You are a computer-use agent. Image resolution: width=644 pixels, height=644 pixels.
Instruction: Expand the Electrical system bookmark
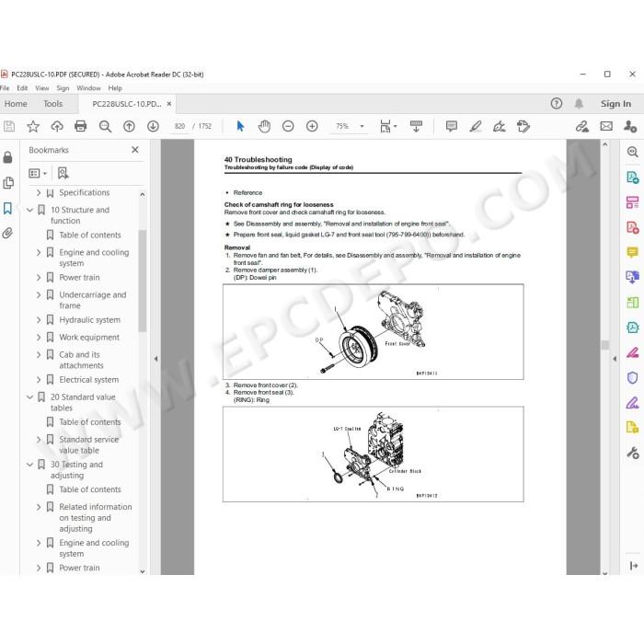[x=39, y=380]
